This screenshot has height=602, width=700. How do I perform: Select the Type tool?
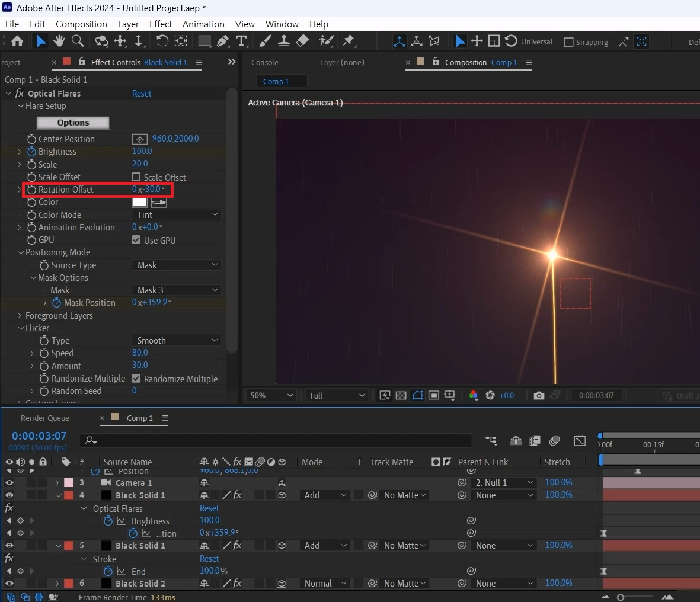[x=241, y=41]
